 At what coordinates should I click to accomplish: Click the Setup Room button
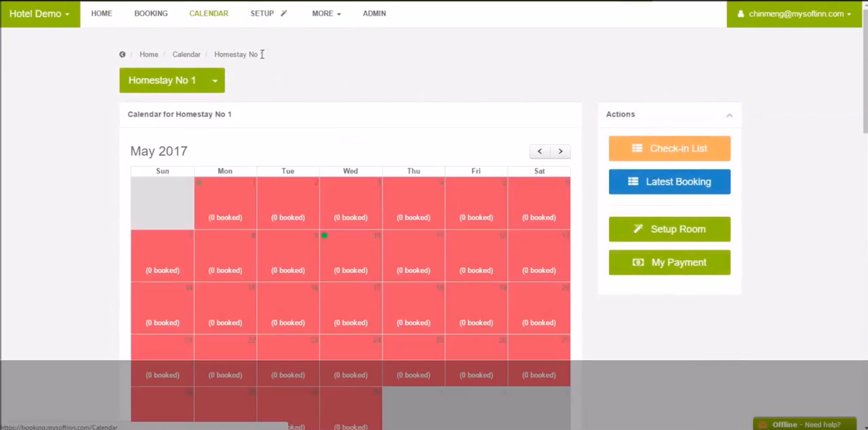[x=670, y=229]
